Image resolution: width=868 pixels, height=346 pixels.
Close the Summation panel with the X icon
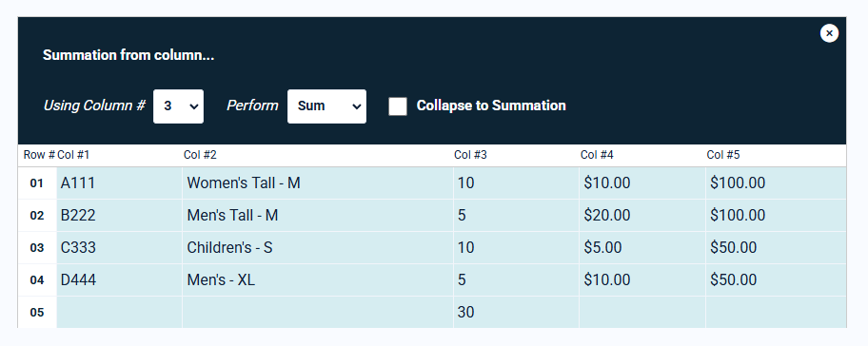(829, 33)
